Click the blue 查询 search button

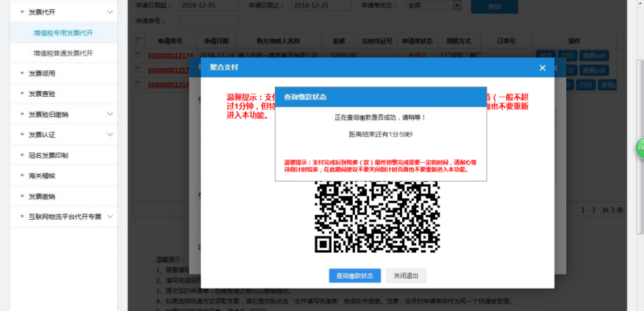(494, 7)
